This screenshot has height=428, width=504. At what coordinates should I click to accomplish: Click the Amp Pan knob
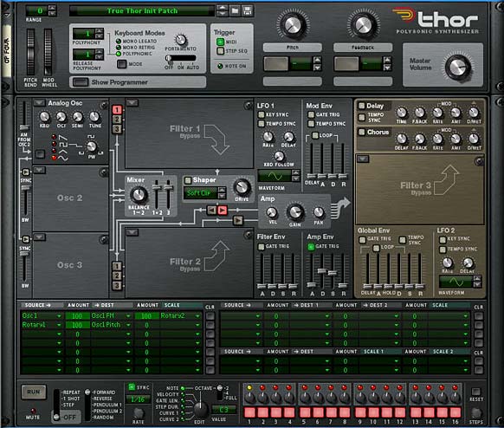[x=319, y=212]
